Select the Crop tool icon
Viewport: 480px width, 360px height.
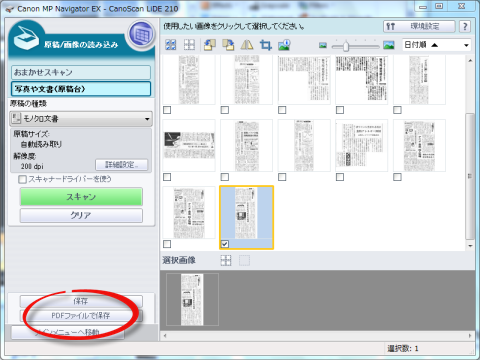tap(266, 45)
